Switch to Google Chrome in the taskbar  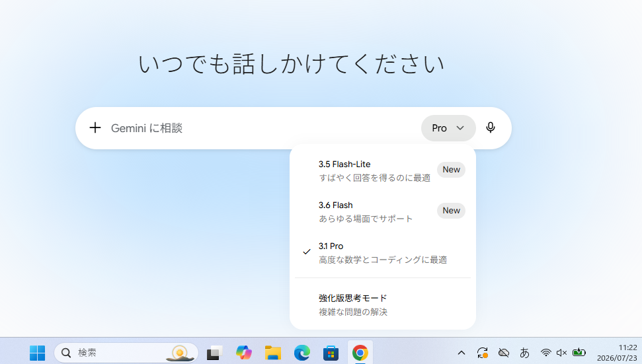(360, 353)
